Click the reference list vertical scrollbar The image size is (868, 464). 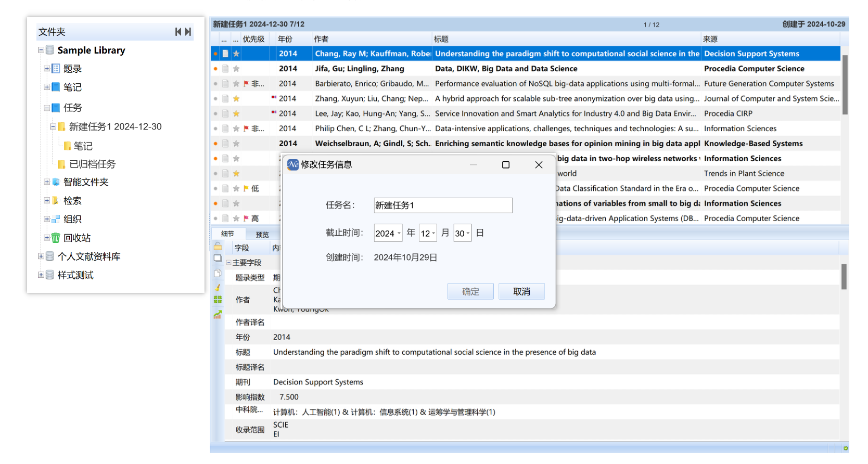(845, 85)
